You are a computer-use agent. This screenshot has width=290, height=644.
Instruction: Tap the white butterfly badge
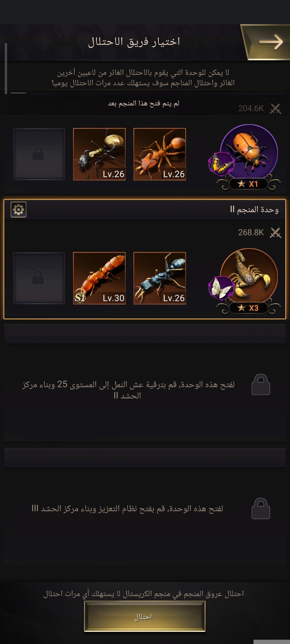(x=221, y=288)
